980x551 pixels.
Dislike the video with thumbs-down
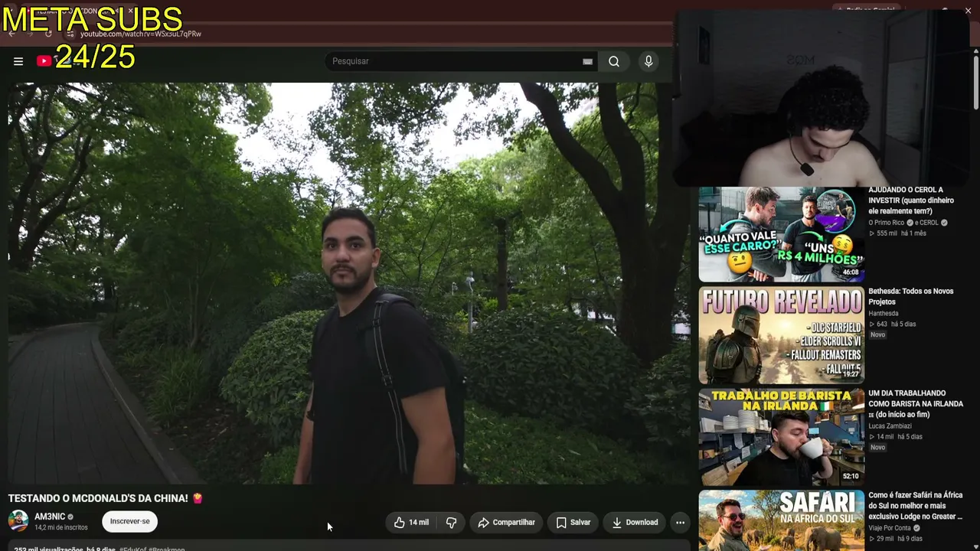point(451,523)
